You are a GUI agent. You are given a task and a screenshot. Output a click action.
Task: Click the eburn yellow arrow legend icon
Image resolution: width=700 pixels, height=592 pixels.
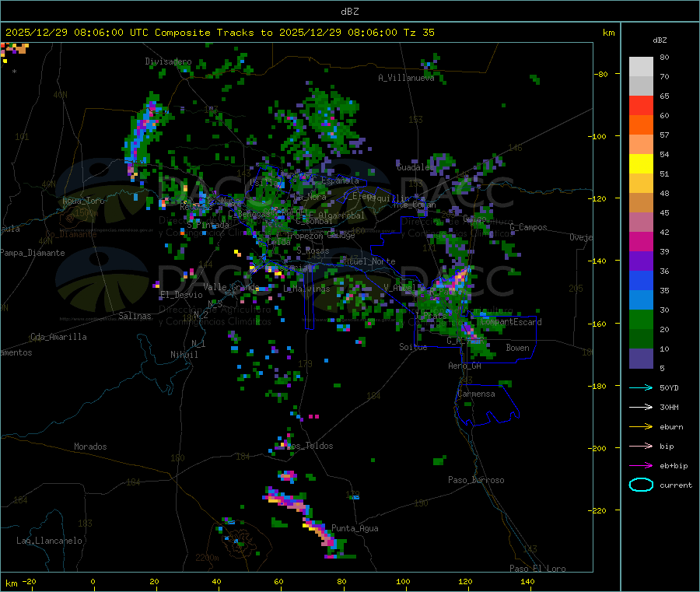(x=641, y=426)
